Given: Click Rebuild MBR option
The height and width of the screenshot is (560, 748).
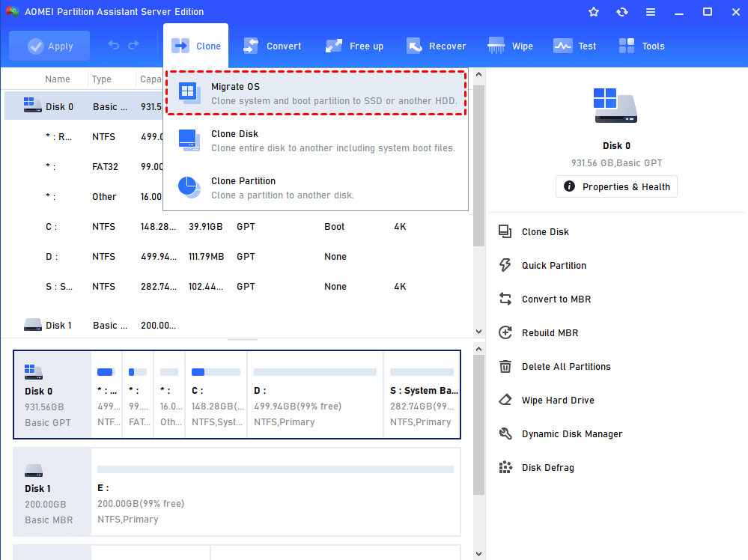Looking at the screenshot, I should coord(550,333).
